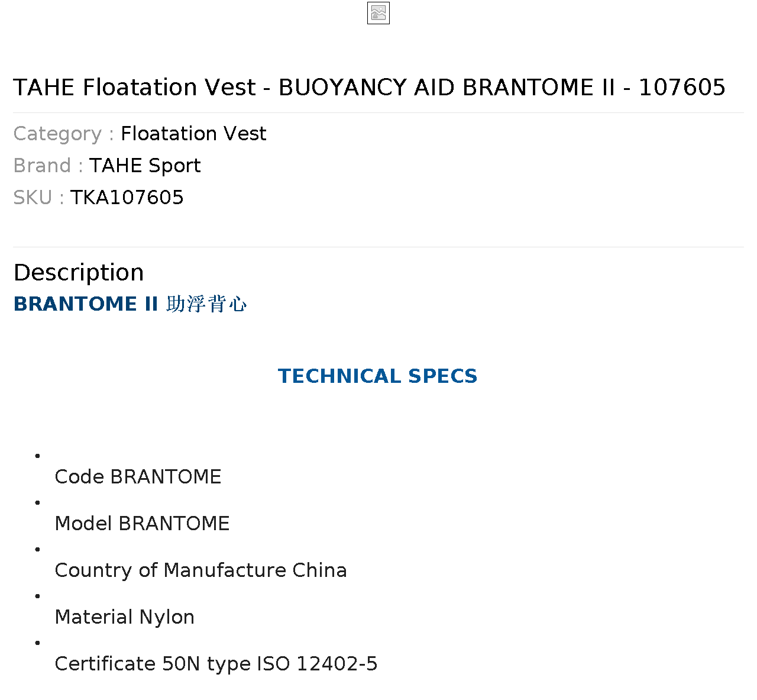
Task: Click the Description heading
Action: pos(79,273)
